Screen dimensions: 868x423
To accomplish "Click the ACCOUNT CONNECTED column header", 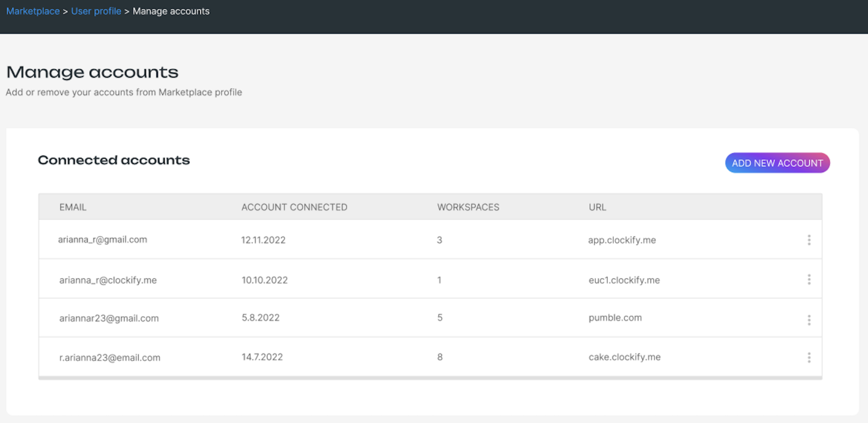I will (x=294, y=207).
